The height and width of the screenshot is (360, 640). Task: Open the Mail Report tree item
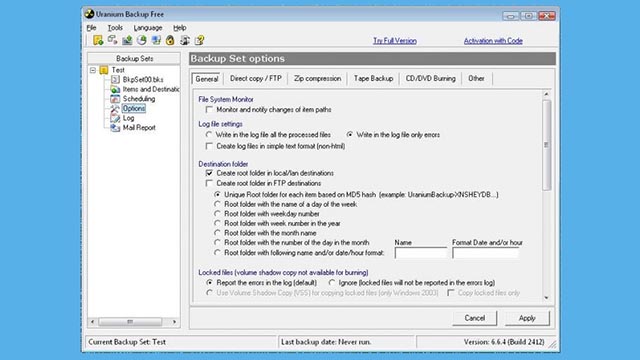click(139, 128)
